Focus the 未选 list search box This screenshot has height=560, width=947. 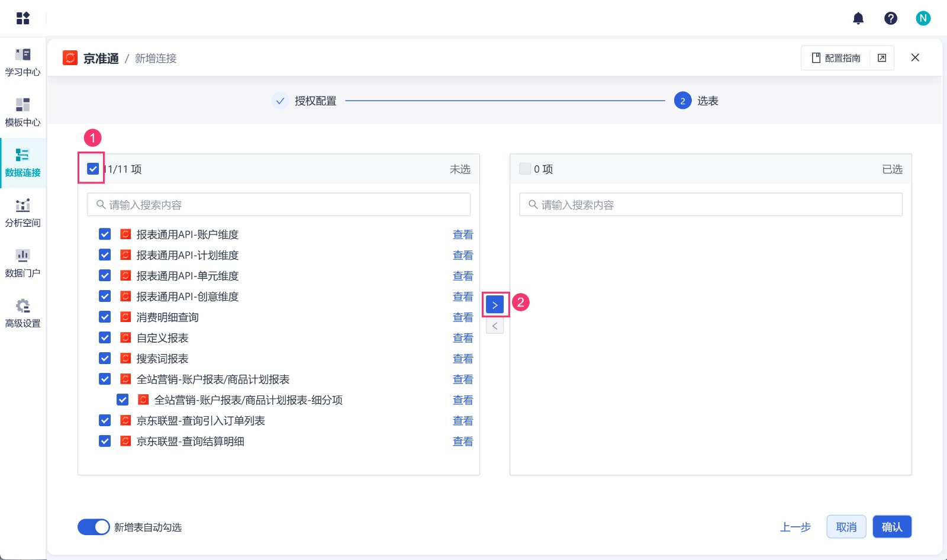click(x=279, y=205)
